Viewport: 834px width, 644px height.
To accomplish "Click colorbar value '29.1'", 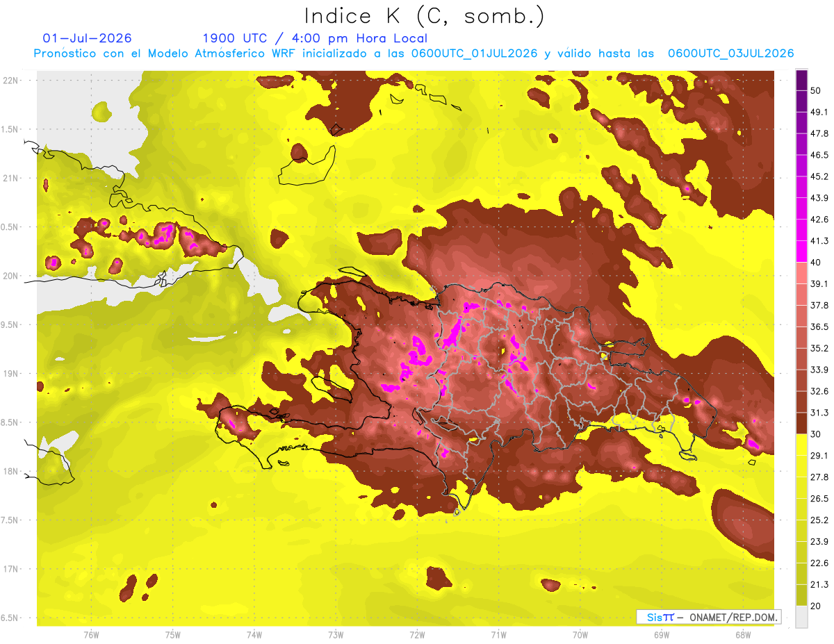I will point(819,456).
